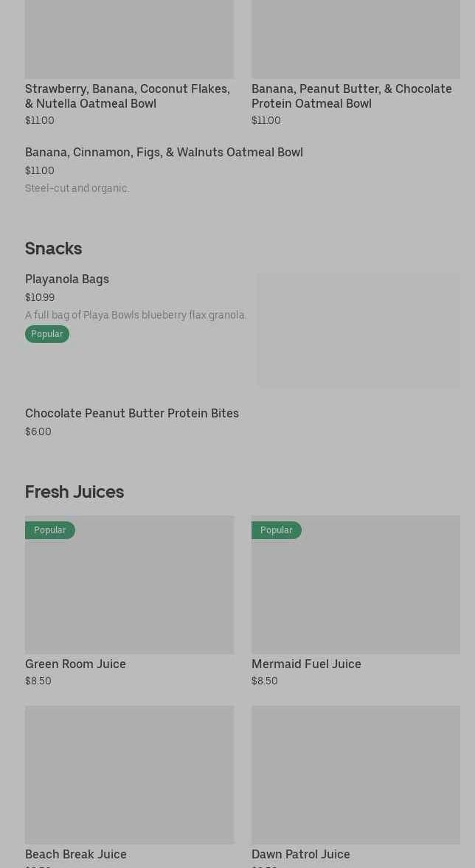
Task: Open Strawberry, Banana, Coconut Flakes & Nutella Oatmeal Bowl
Action: pyautogui.click(x=127, y=96)
